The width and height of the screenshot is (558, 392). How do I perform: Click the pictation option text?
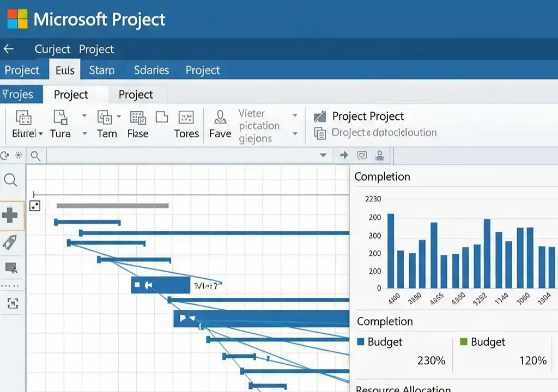click(x=259, y=126)
